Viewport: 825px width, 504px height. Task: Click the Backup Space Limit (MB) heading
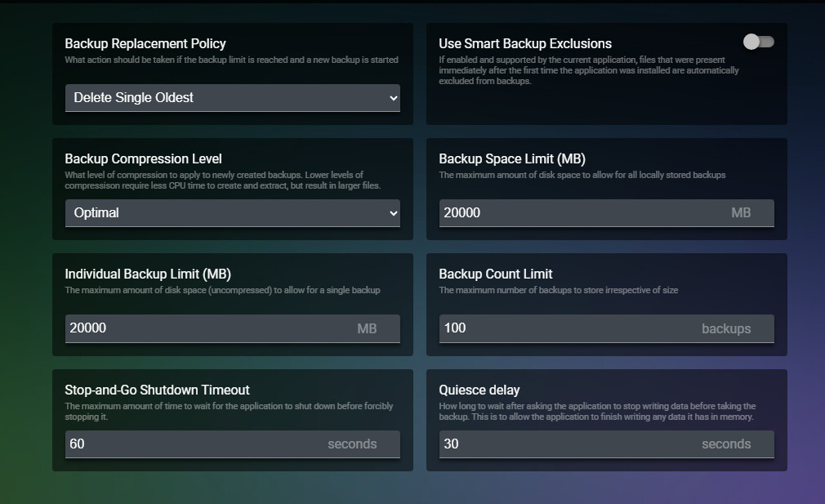click(511, 158)
